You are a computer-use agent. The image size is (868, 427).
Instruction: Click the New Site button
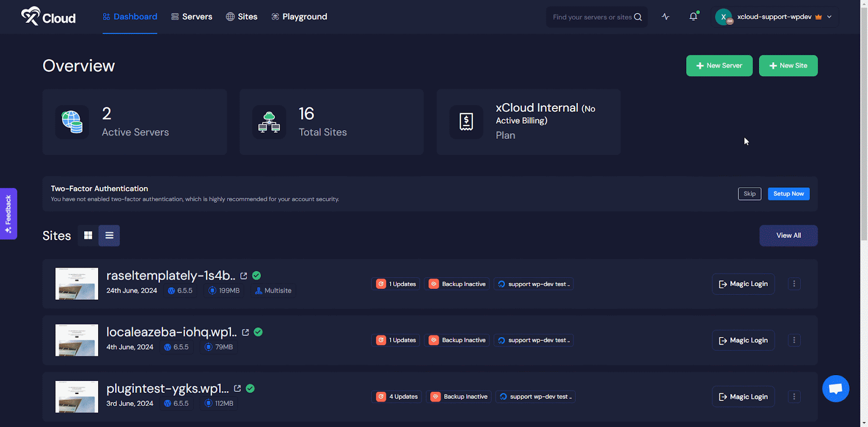pyautogui.click(x=788, y=66)
